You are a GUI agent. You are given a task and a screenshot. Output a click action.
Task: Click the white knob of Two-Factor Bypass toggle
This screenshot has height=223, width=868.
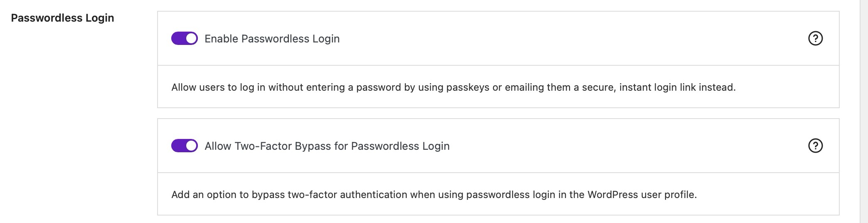pos(191,146)
